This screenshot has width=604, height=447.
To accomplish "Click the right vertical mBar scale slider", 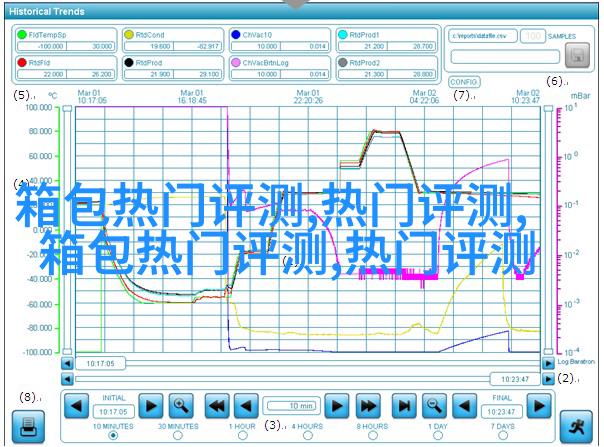I will coord(549,230).
